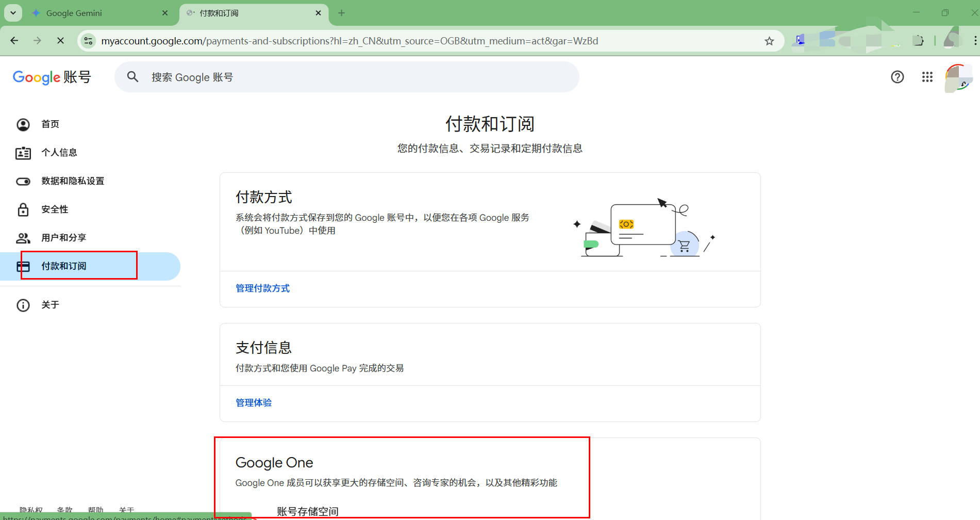Click the page title 付款和订阅
This screenshot has height=520, width=980.
490,124
